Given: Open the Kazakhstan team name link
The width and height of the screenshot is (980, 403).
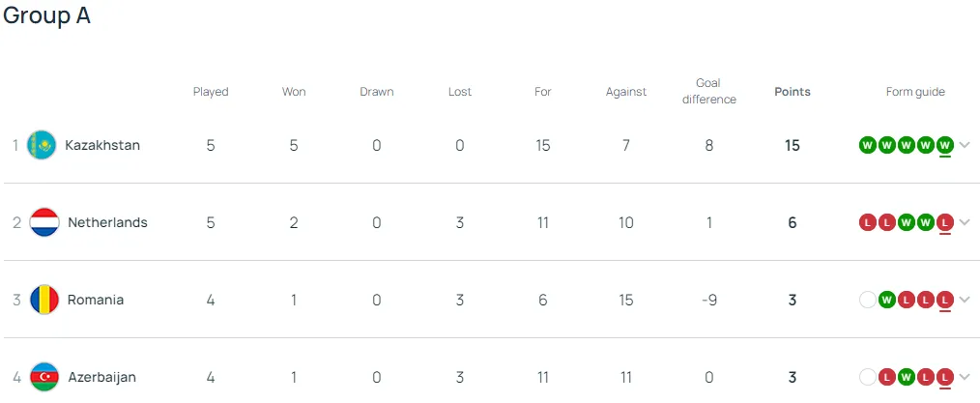Looking at the screenshot, I should (102, 145).
